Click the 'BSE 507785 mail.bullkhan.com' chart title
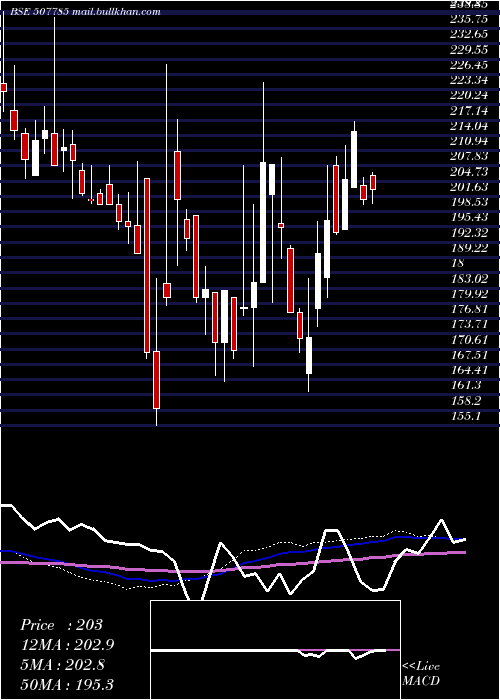The image size is (500, 700). [85, 12]
